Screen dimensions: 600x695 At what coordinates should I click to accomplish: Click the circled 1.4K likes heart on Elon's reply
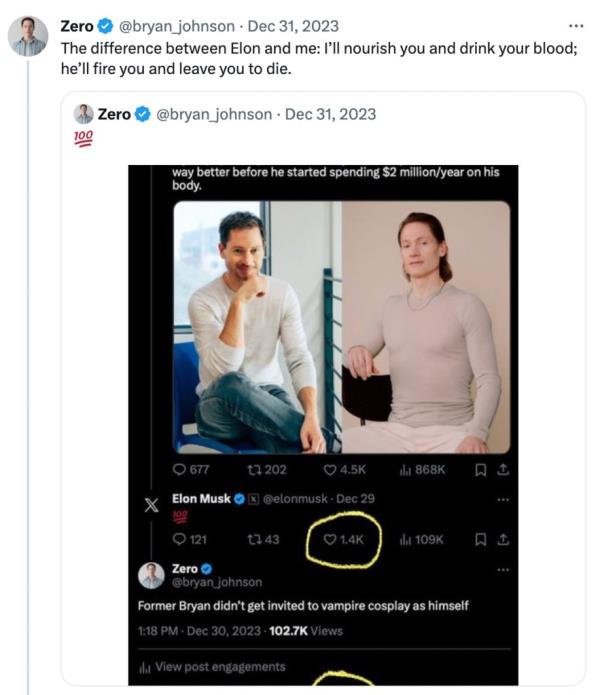pyautogui.click(x=330, y=539)
